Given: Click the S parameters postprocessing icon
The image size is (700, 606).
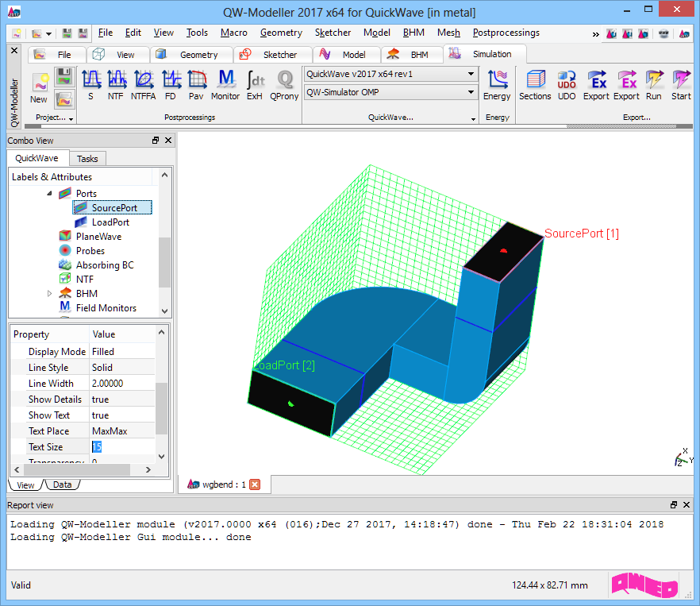Looking at the screenshot, I should (x=90, y=84).
